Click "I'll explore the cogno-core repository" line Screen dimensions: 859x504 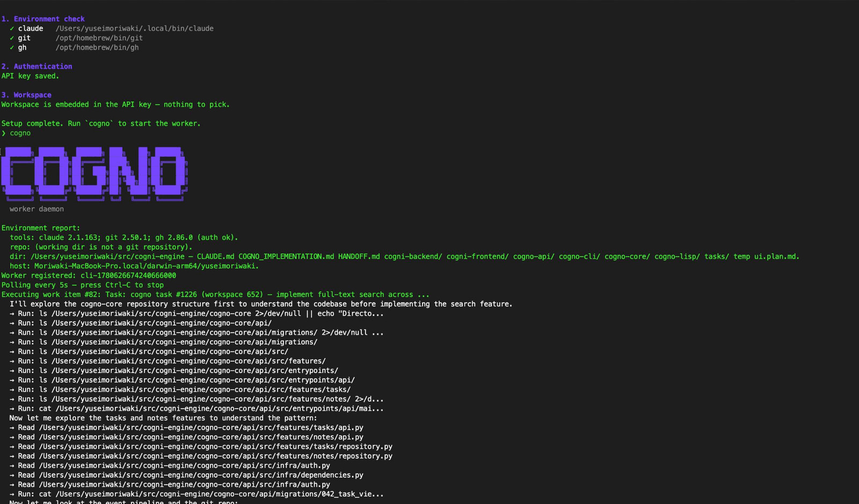tap(261, 304)
